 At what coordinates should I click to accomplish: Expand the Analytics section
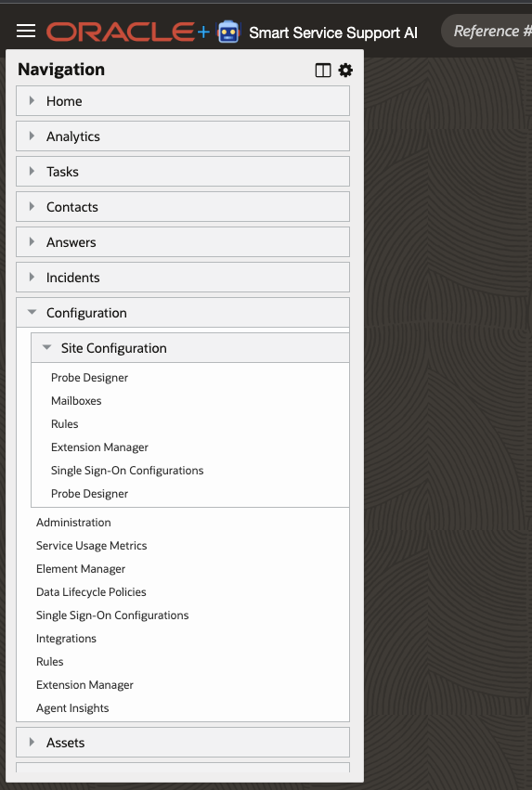click(x=183, y=136)
